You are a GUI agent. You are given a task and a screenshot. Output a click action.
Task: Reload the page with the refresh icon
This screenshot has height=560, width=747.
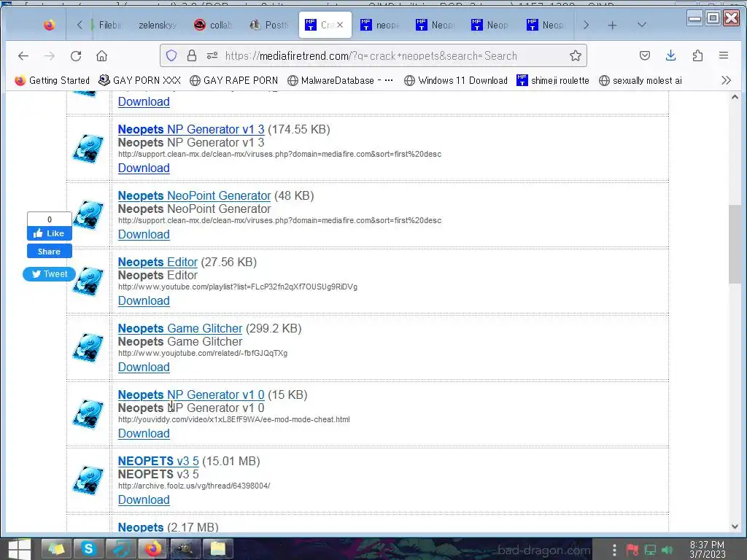76,55
